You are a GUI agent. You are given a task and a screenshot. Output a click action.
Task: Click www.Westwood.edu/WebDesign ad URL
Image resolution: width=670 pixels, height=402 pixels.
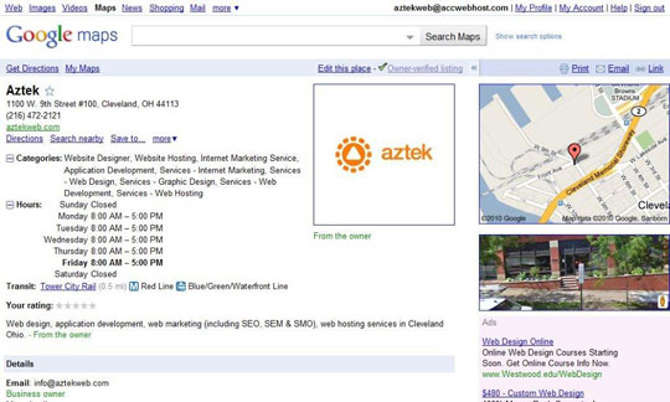pos(542,374)
